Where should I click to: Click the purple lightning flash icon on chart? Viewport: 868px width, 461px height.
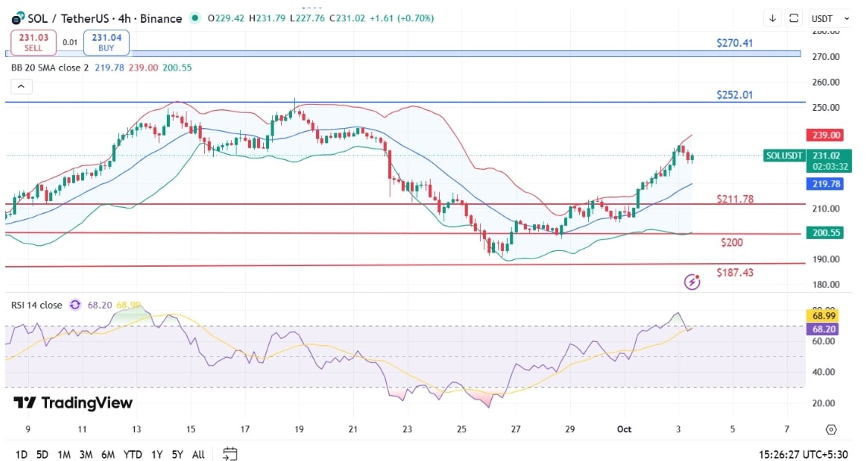tap(691, 282)
